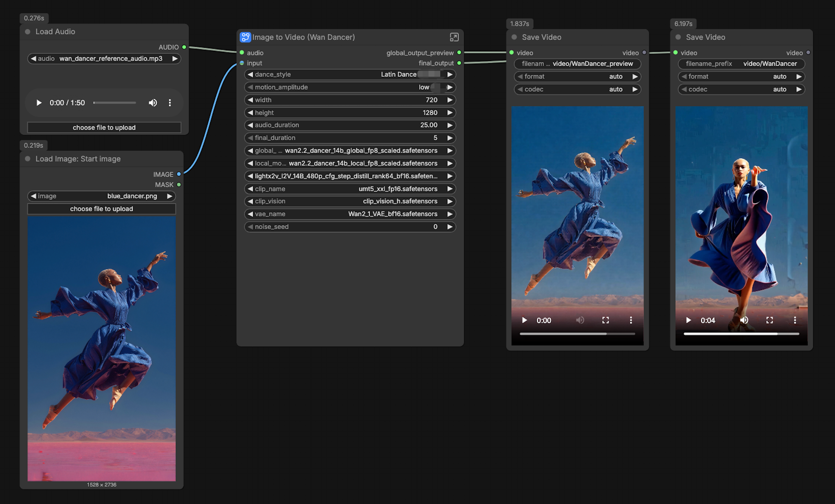Click the global_output_preview output socket
Screen dimensions: 835x504
point(459,53)
